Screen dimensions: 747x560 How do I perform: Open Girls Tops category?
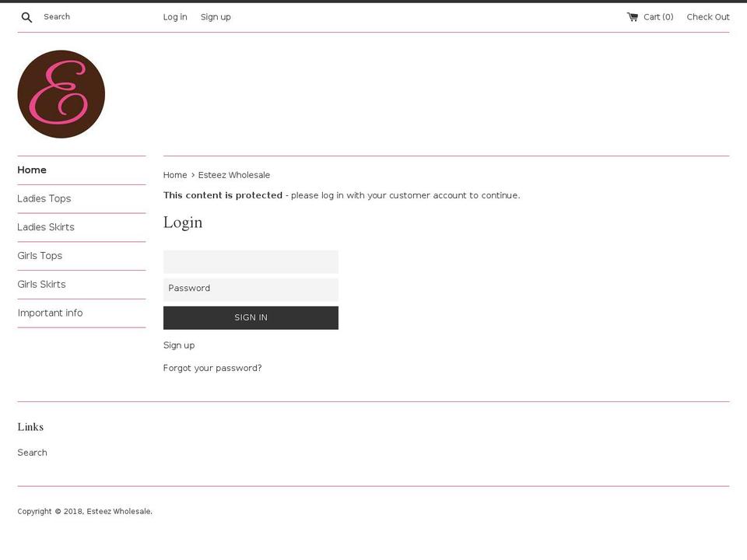click(x=40, y=256)
